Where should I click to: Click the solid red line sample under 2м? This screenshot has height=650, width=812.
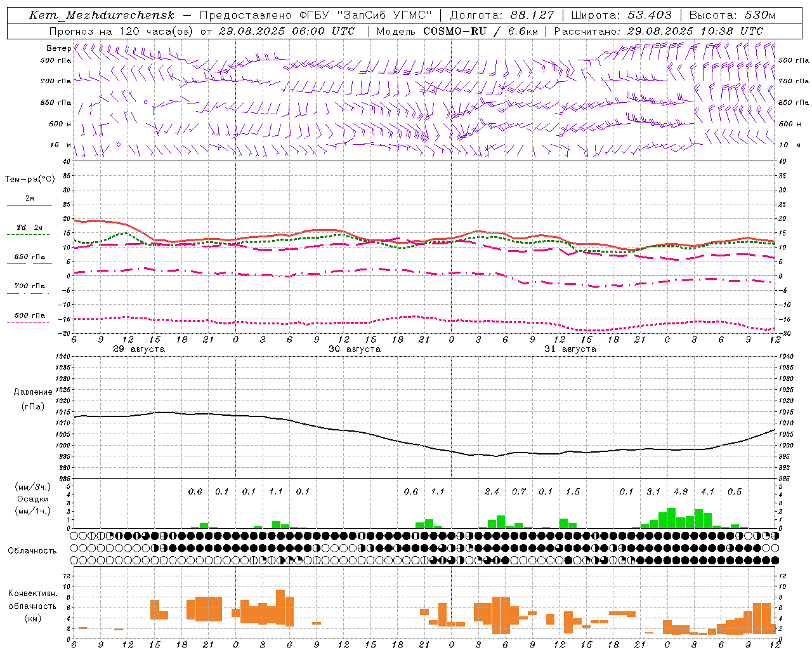tap(29, 206)
